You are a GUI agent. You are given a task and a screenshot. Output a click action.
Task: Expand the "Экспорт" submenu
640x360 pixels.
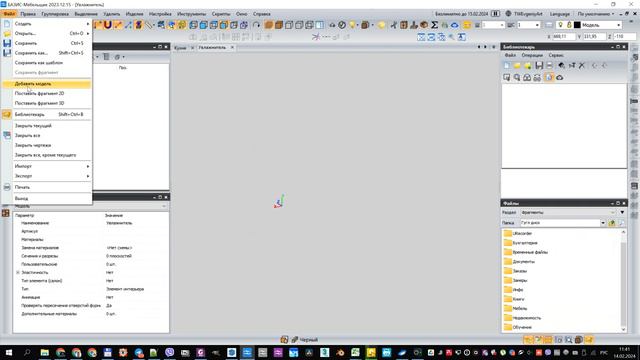[46, 176]
